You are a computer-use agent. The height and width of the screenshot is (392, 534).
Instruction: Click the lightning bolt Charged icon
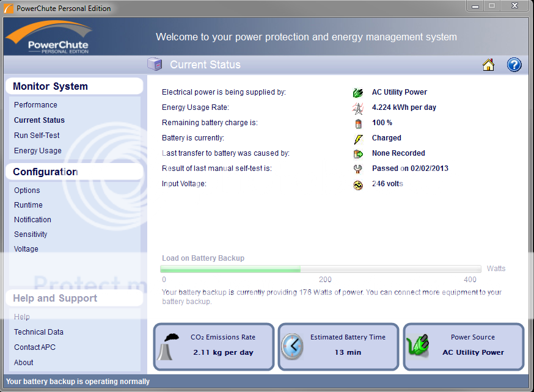click(358, 139)
